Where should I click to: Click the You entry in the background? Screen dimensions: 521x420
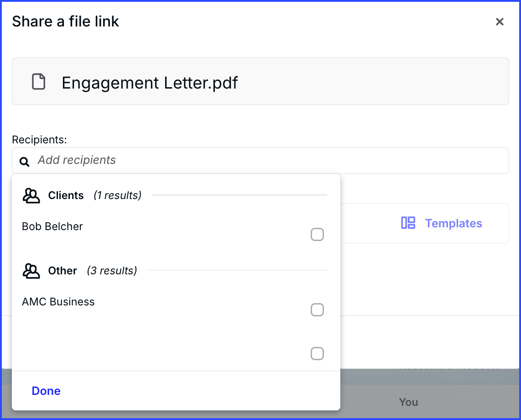tap(408, 402)
